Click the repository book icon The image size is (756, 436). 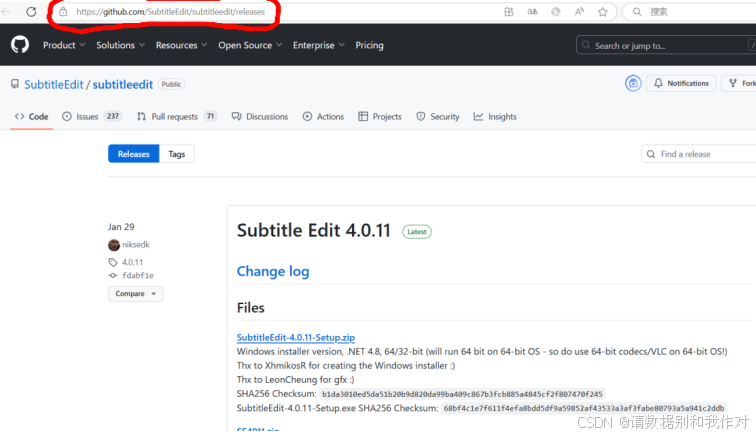coord(15,84)
